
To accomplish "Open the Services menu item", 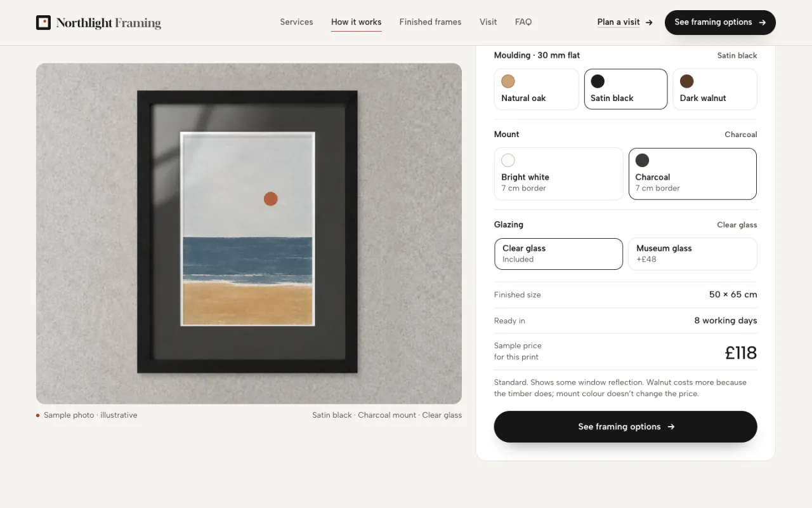I will (297, 22).
